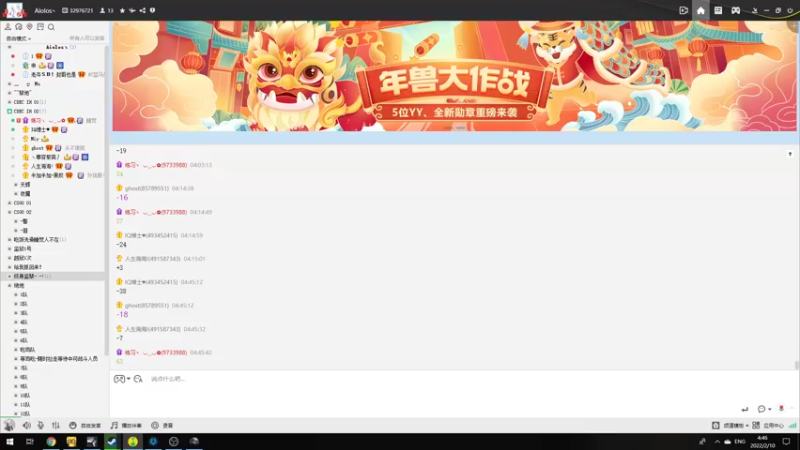Open the ENG language indicator in tray
Viewport: 800px width, 450px height.
click(740, 441)
